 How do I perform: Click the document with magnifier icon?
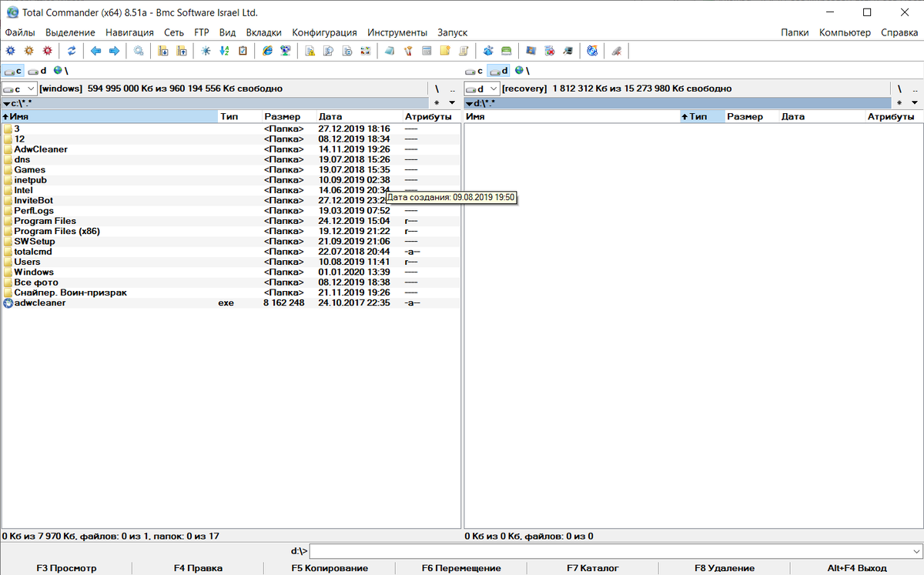(x=328, y=51)
